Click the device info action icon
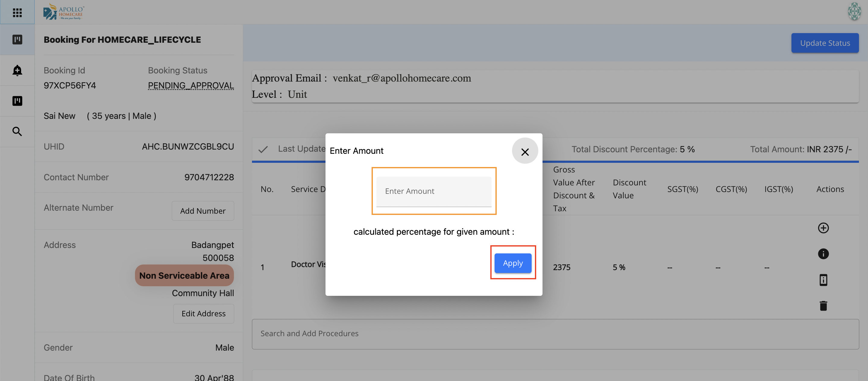Screen dimensions: 868x381 pos(823,280)
